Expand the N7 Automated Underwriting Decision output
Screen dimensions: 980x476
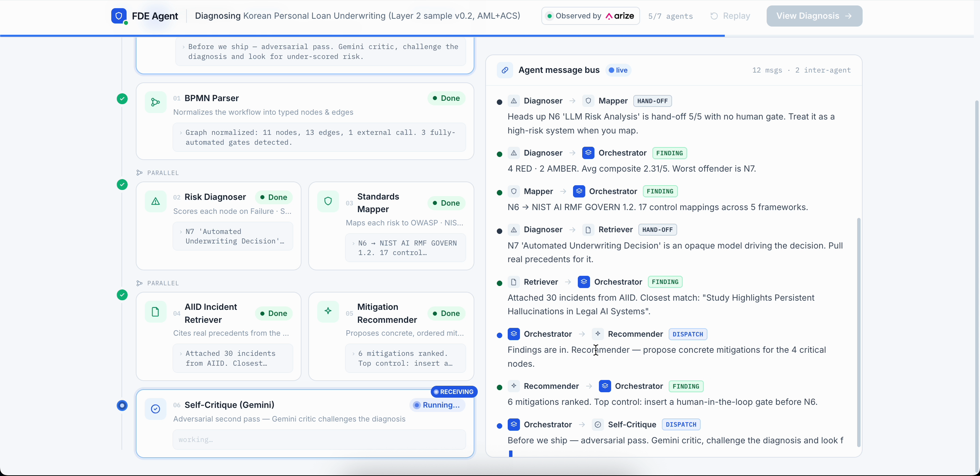tap(233, 237)
